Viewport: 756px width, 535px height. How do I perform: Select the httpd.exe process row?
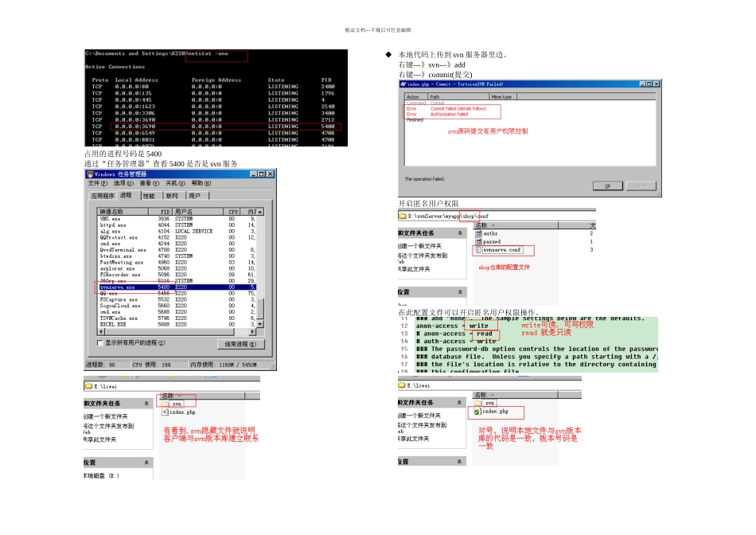tap(177, 225)
